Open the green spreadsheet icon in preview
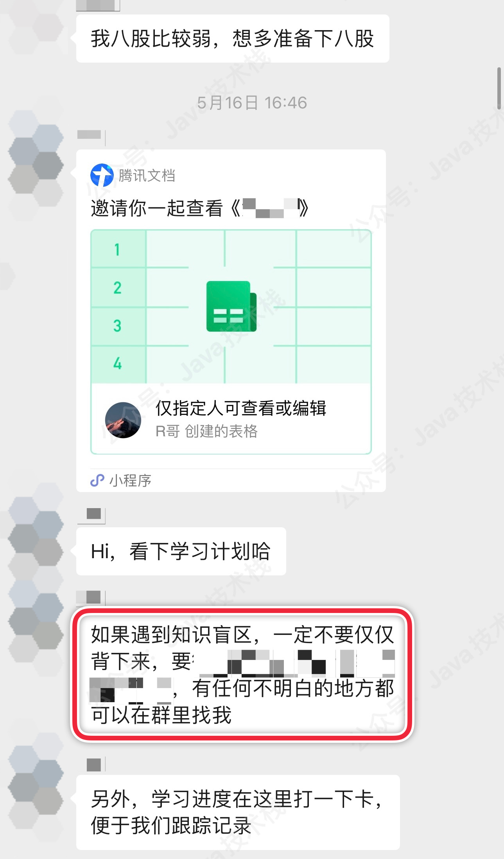The height and width of the screenshot is (859, 504). (x=231, y=306)
